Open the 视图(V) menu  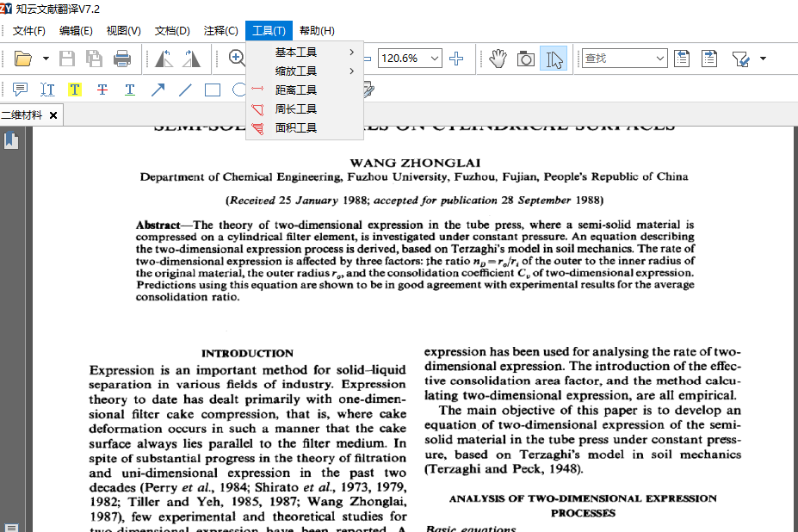(124, 31)
